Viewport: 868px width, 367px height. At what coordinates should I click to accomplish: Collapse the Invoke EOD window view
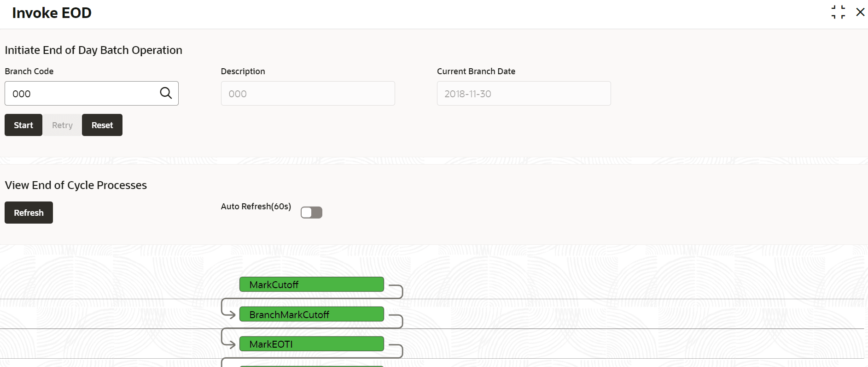[x=838, y=12]
